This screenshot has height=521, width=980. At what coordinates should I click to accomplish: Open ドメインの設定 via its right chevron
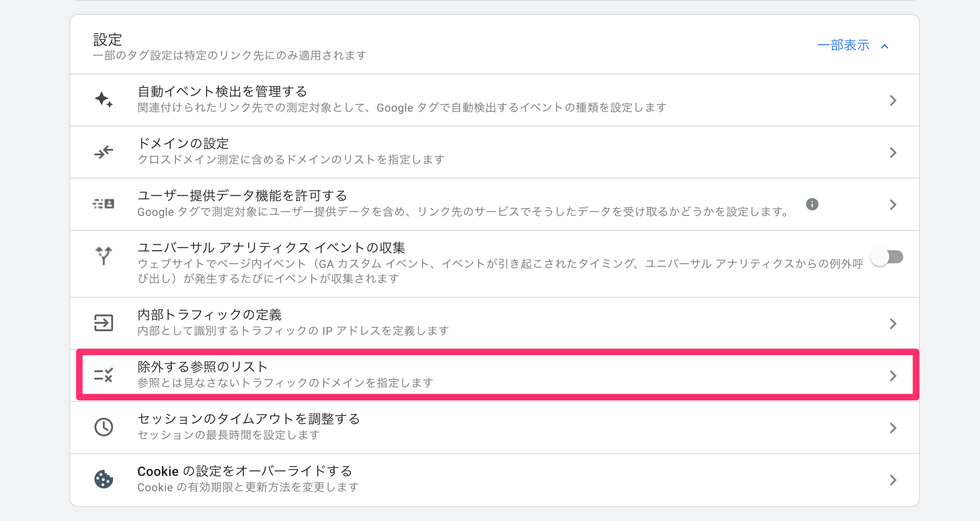point(893,153)
